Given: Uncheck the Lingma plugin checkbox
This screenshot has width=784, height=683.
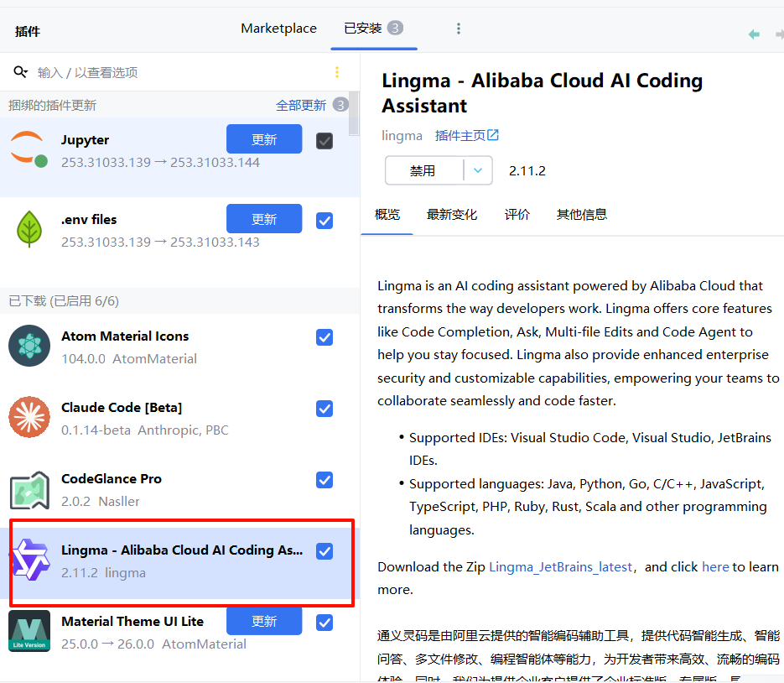Looking at the screenshot, I should point(325,551).
